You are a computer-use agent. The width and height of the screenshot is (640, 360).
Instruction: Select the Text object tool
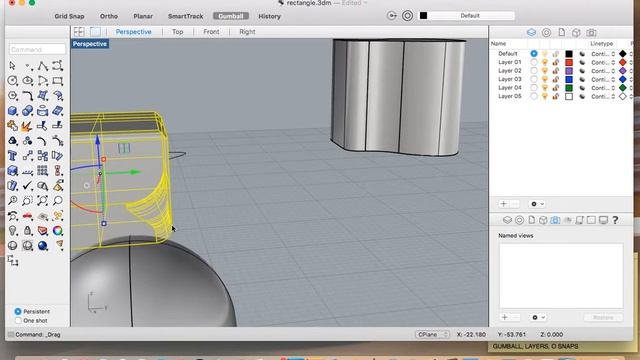click(x=13, y=156)
